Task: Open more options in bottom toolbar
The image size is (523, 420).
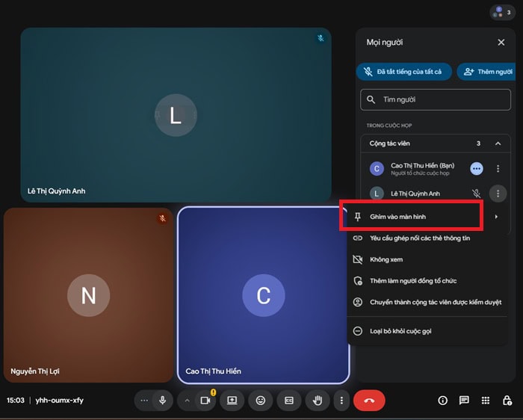Action: tap(341, 400)
